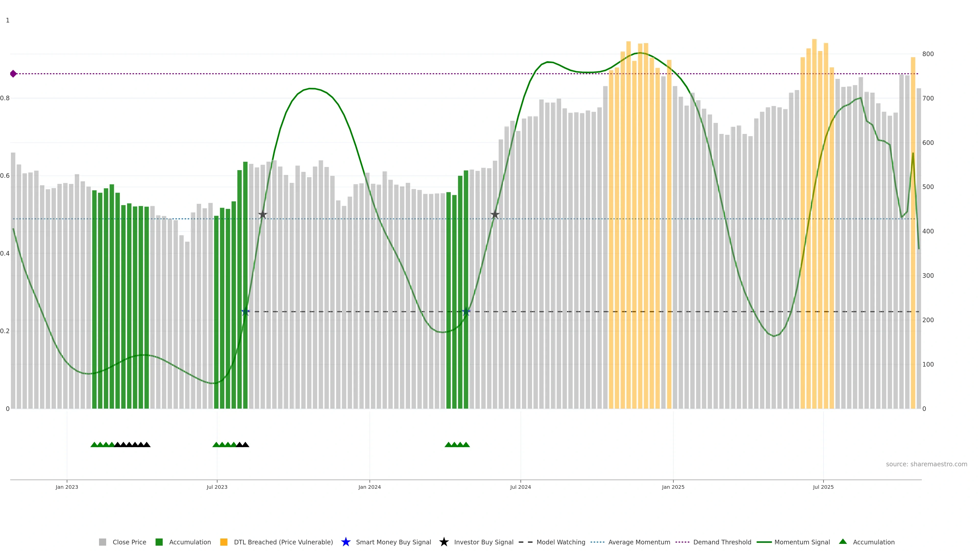Click the orange DTL Breached legend swatch
Viewport: 980px width, 551px height.
click(x=224, y=542)
